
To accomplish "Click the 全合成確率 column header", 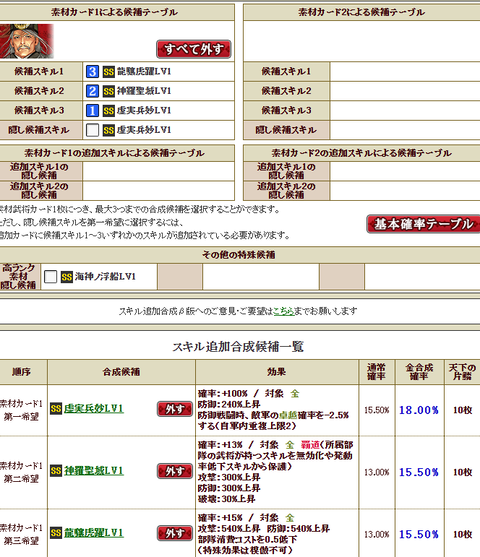I will pyautogui.click(x=419, y=372).
